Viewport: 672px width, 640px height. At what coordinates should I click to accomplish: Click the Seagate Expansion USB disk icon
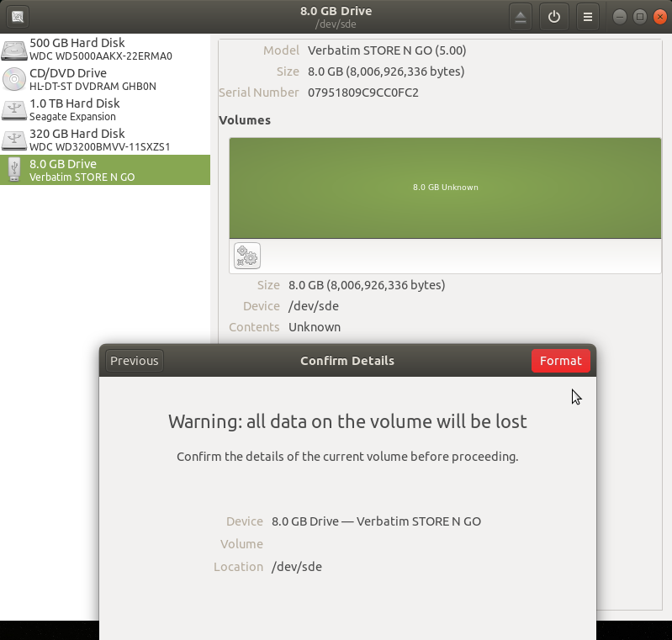tap(14, 110)
